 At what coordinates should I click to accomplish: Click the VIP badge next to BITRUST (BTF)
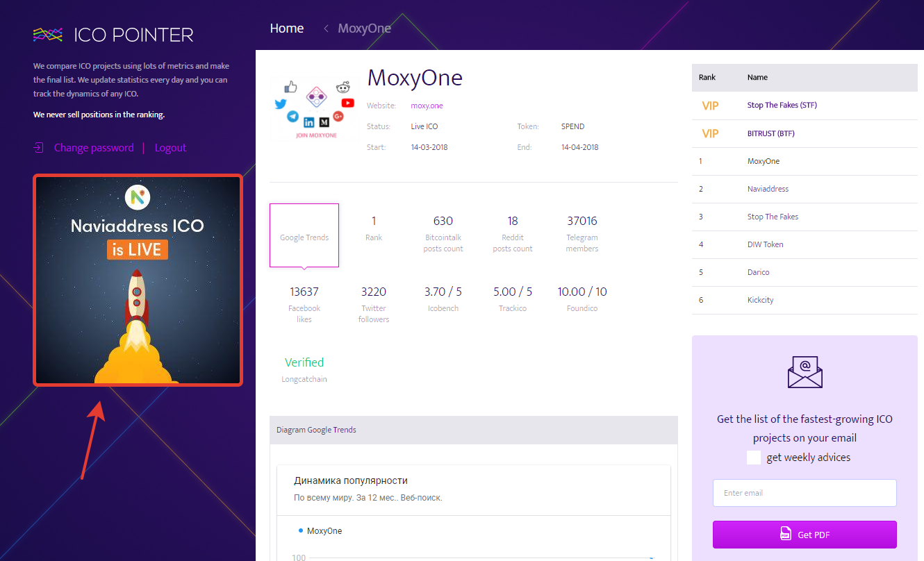(710, 133)
